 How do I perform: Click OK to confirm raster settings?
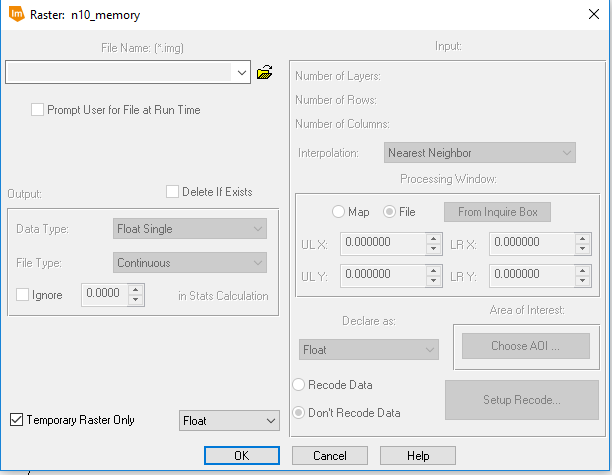click(242, 455)
